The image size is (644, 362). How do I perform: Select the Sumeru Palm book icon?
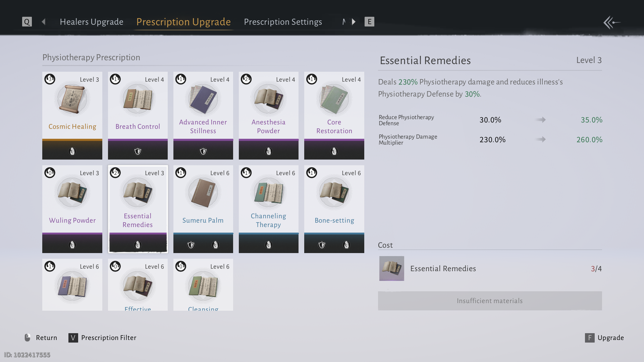(x=203, y=193)
